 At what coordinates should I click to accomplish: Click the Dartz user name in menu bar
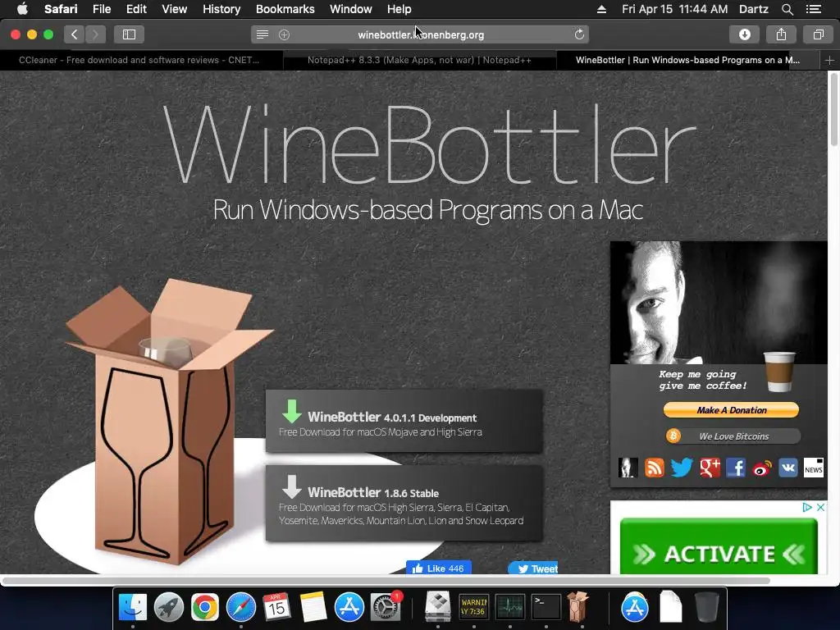[x=754, y=9]
